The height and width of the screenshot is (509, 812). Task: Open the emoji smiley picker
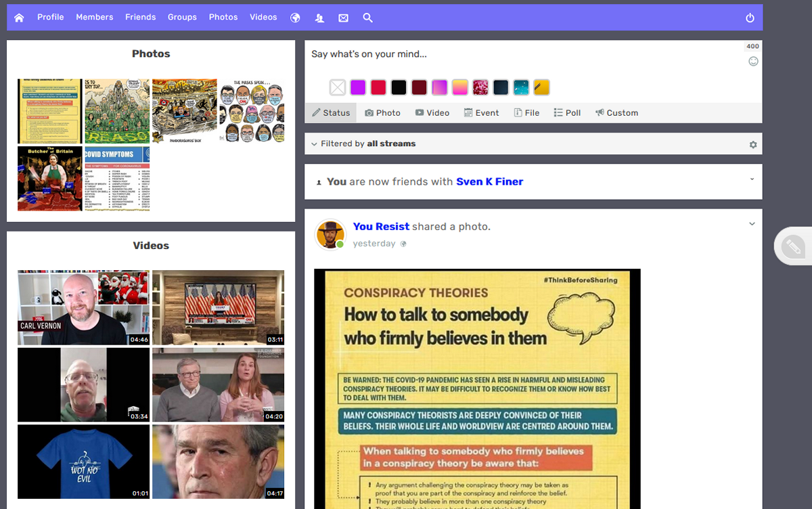pyautogui.click(x=753, y=61)
